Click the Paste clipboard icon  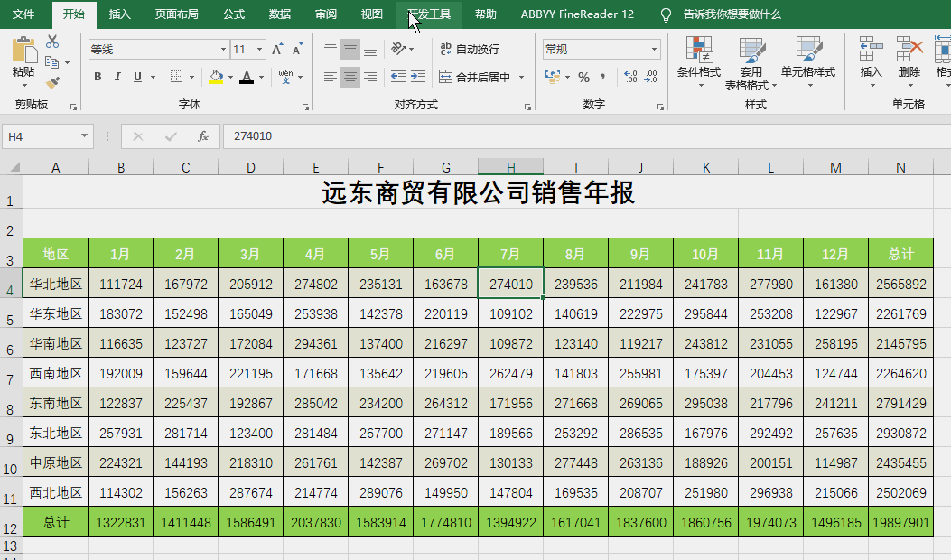(x=24, y=50)
